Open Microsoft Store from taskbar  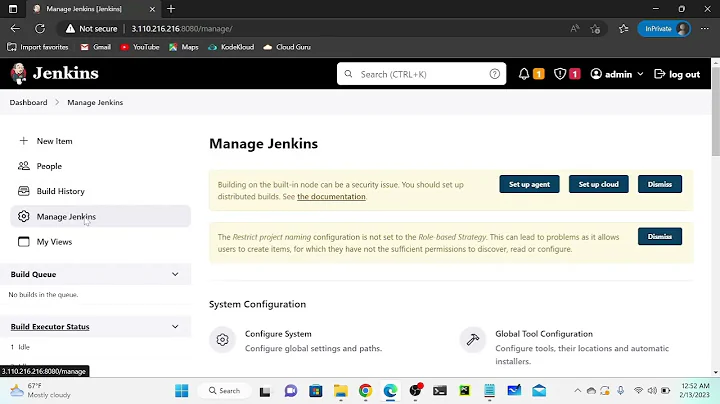[315, 391]
